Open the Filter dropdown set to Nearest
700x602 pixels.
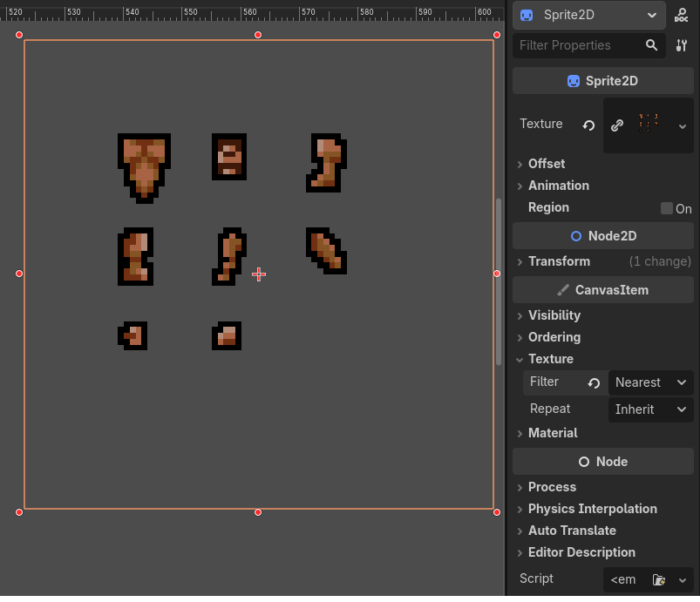650,382
